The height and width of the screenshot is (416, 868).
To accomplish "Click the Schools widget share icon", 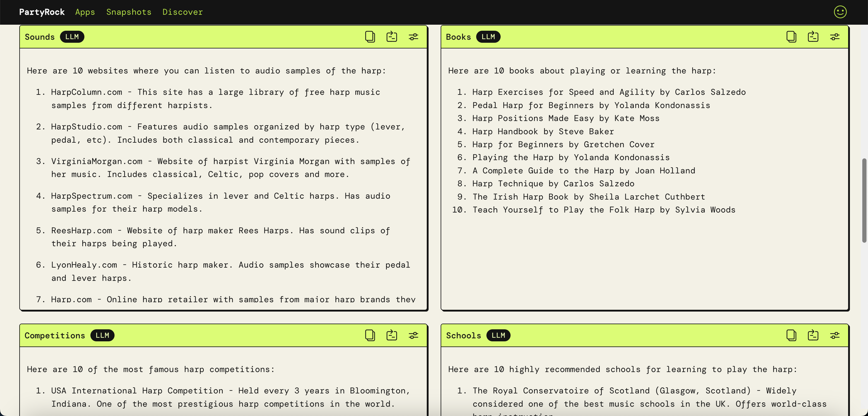I will (813, 335).
